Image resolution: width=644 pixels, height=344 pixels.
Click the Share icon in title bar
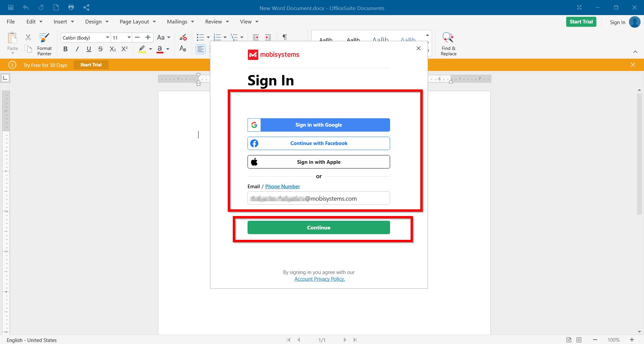pyautogui.click(x=86, y=7)
